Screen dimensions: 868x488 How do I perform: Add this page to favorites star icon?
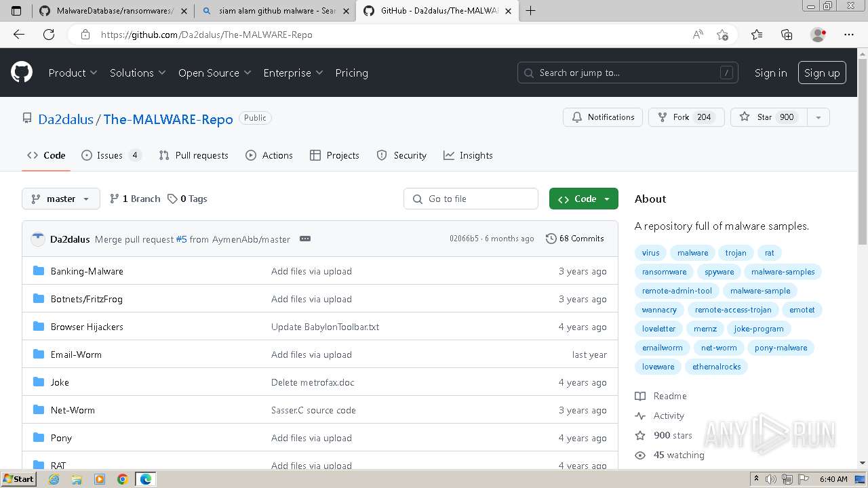(722, 35)
